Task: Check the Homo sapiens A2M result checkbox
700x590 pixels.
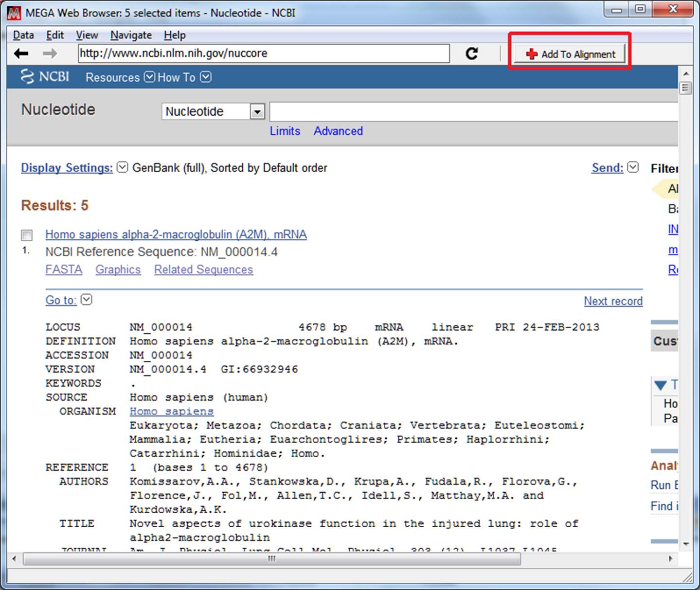Action: coord(27,235)
